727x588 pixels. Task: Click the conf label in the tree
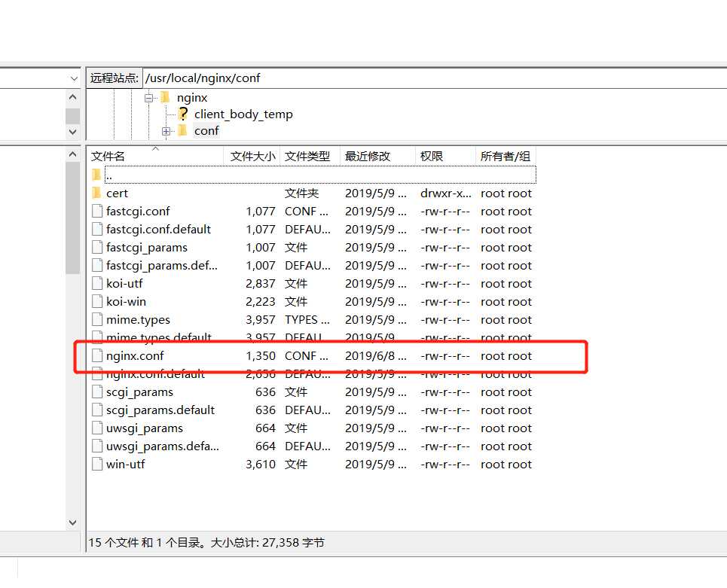coord(206,131)
